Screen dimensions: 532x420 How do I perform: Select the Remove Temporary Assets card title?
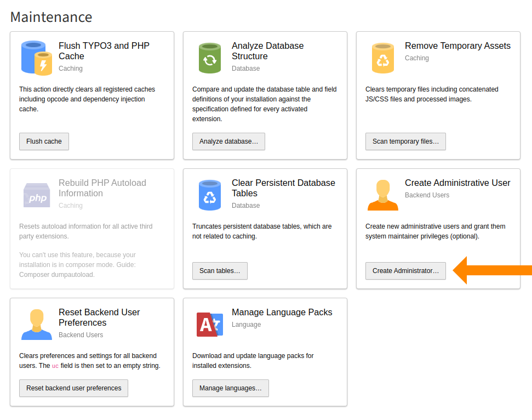tap(457, 46)
